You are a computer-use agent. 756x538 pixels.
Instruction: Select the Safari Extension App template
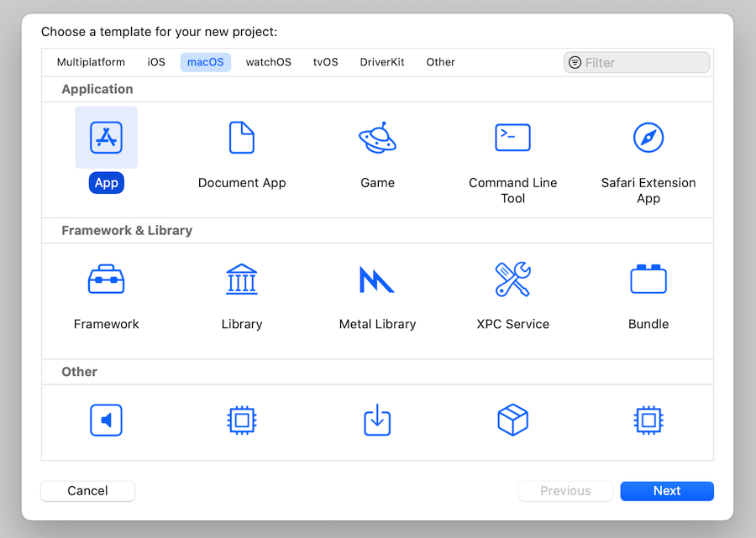[648, 138]
